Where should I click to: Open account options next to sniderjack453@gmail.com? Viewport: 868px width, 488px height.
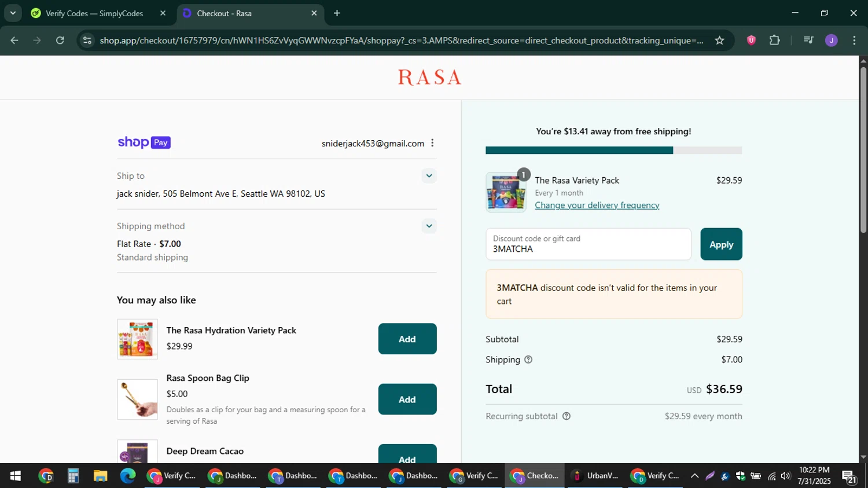pyautogui.click(x=432, y=143)
